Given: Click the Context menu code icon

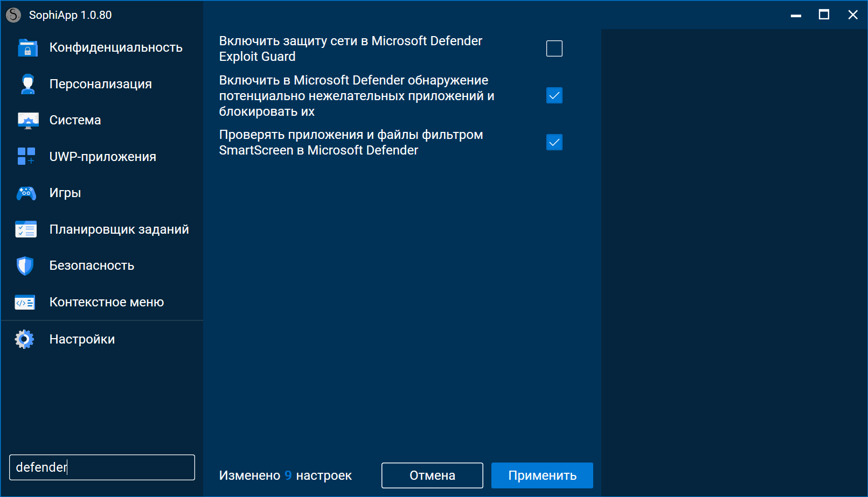Looking at the screenshot, I should pyautogui.click(x=25, y=303).
